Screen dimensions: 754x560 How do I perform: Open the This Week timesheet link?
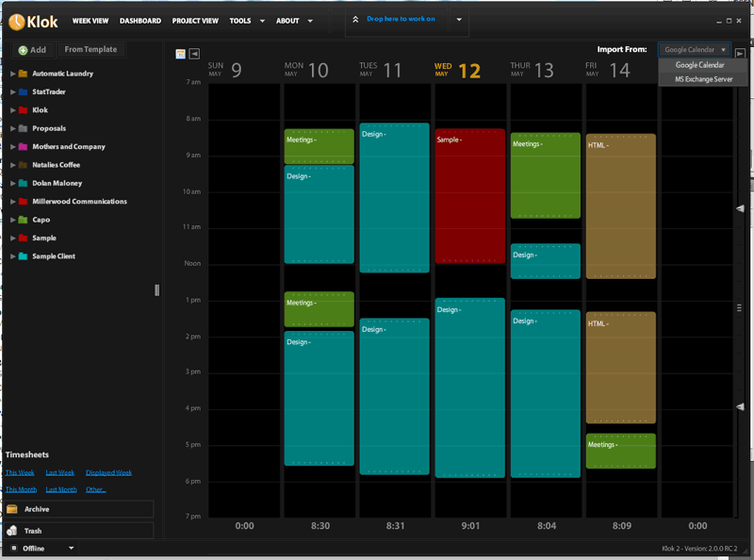click(x=20, y=472)
